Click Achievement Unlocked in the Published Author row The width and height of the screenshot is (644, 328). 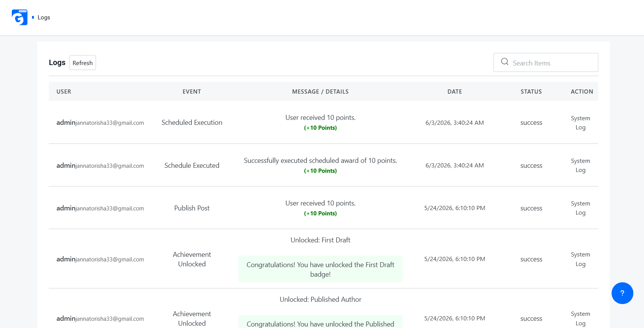[x=192, y=318]
